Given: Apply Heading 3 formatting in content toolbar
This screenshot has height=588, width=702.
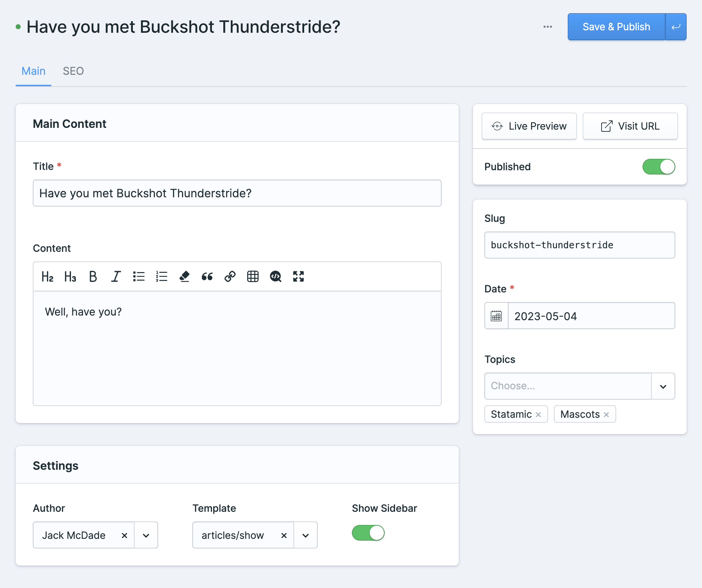Looking at the screenshot, I should coord(70,276).
